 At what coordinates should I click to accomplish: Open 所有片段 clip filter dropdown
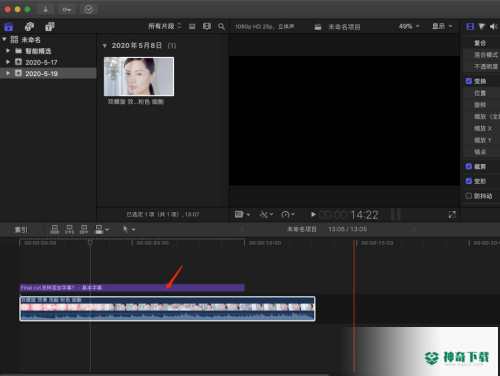tap(165, 26)
